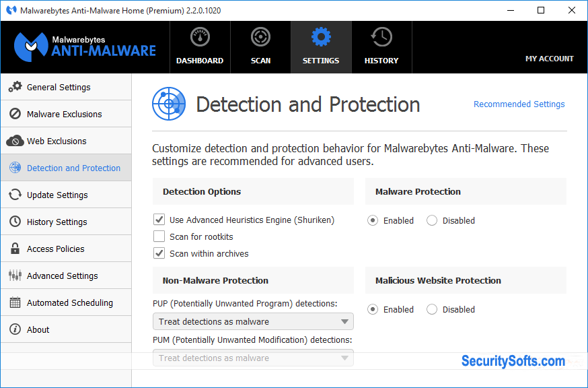The image size is (588, 388).
Task: Click the Malicious Website Protection heading
Action: tap(438, 281)
